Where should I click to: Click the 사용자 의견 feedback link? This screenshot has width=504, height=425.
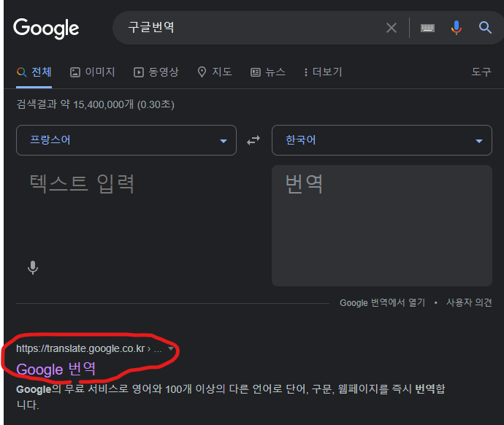click(x=469, y=302)
